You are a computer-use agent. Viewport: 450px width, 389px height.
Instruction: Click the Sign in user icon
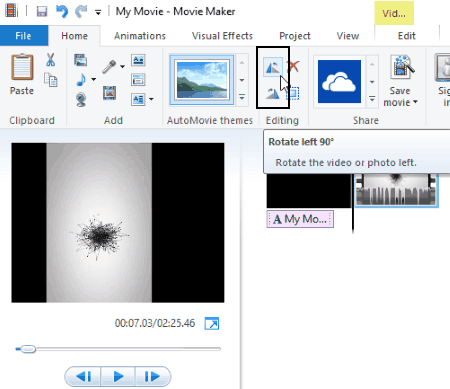[x=442, y=68]
